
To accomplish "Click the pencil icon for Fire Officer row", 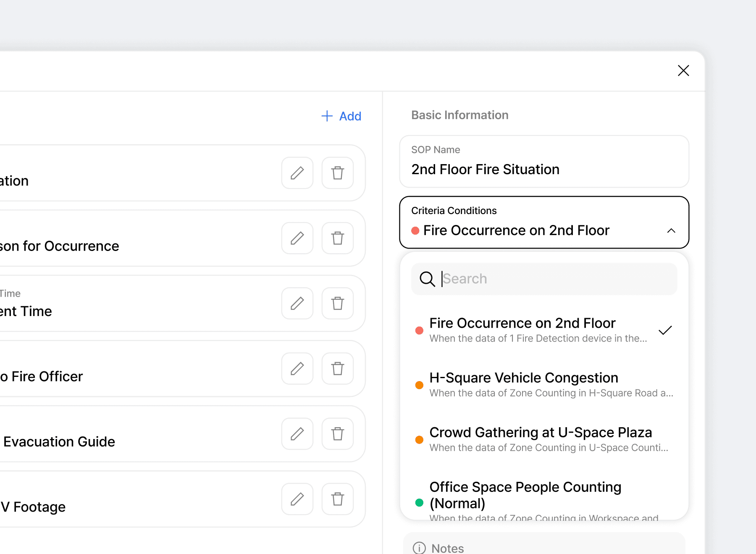I will click(297, 368).
